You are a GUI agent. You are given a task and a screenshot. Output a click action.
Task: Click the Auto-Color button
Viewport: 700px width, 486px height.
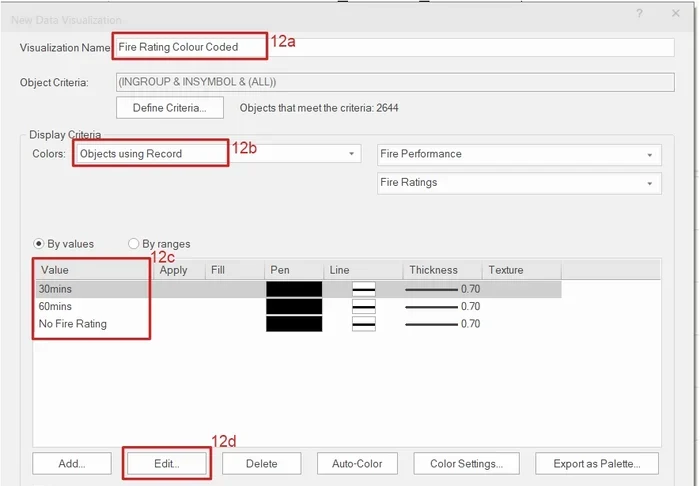coord(357,463)
